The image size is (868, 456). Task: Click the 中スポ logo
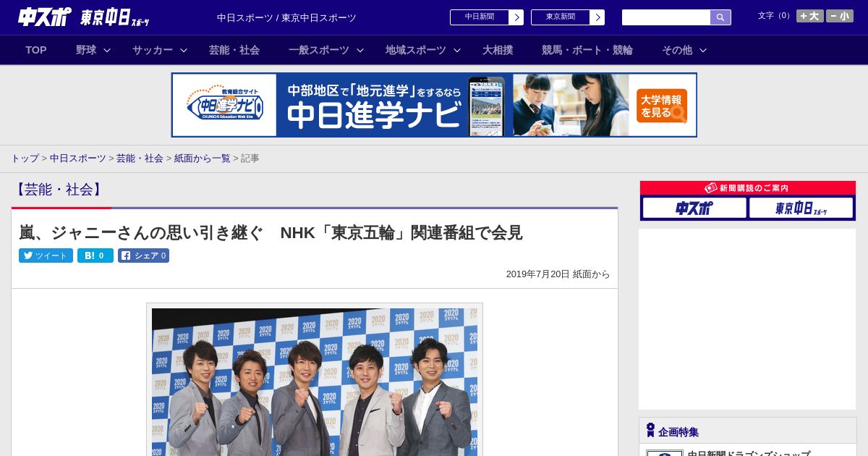pyautogui.click(x=44, y=17)
